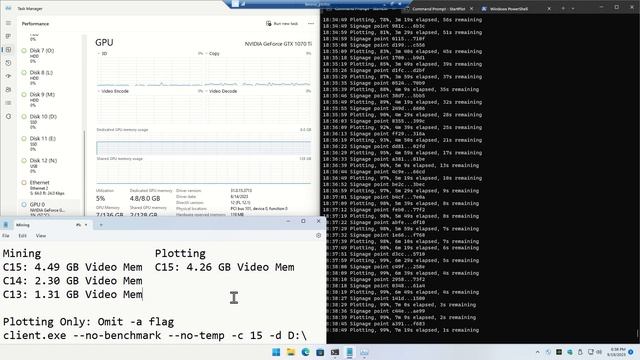Add a new tab in Notepad
The image size is (640, 360).
coord(101,225)
